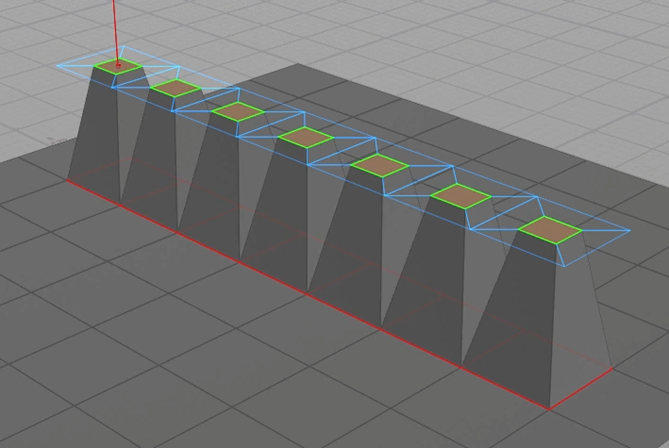Select the nearest, rightmost brown top face
The height and width of the screenshot is (448, 669).
pyautogui.click(x=550, y=230)
